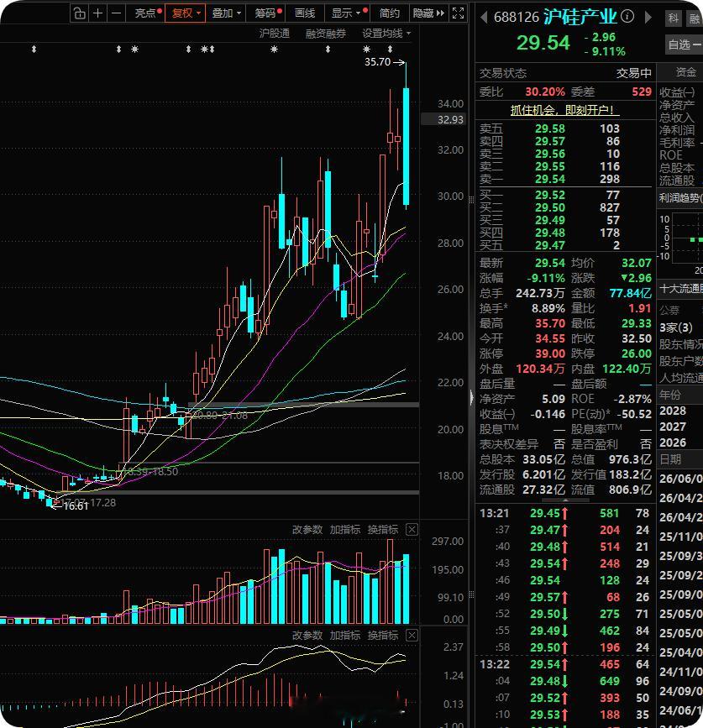
Task: Click 改参数 on the volume panel
Action: pyautogui.click(x=307, y=529)
